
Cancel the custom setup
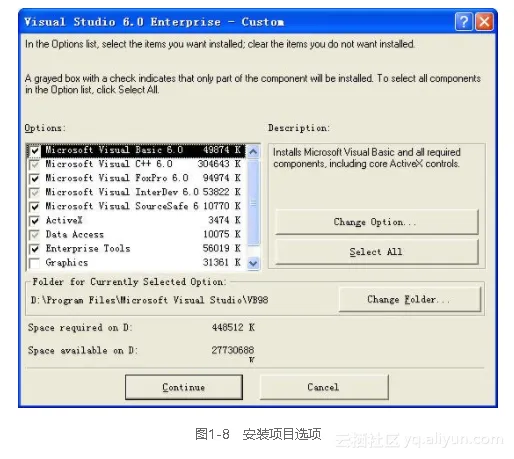tap(324, 387)
